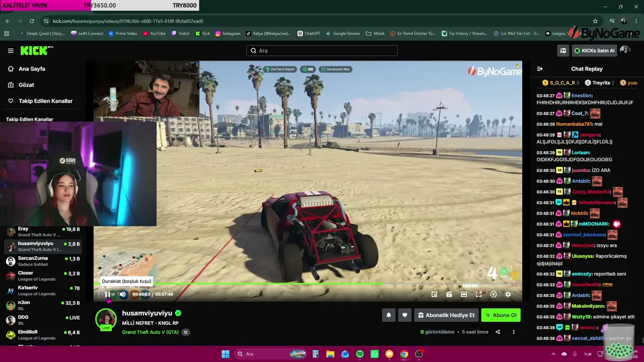Open the beIN Connect bookmark

click(x=87, y=34)
